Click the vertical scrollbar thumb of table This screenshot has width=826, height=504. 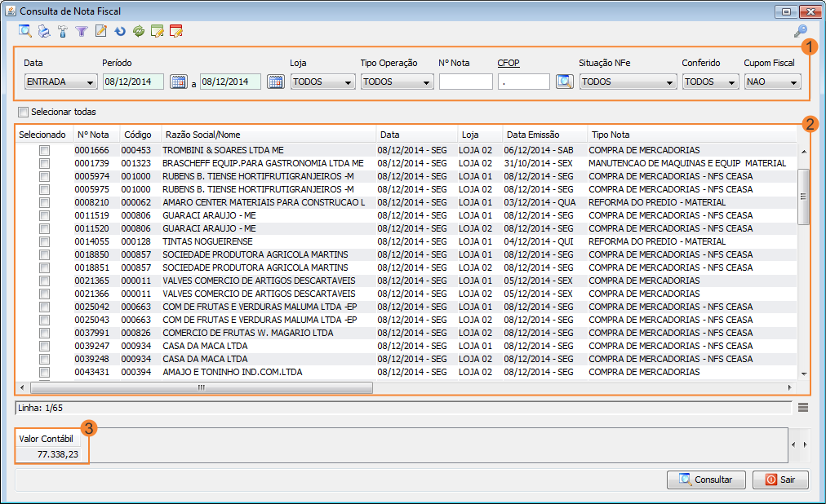coord(803,197)
